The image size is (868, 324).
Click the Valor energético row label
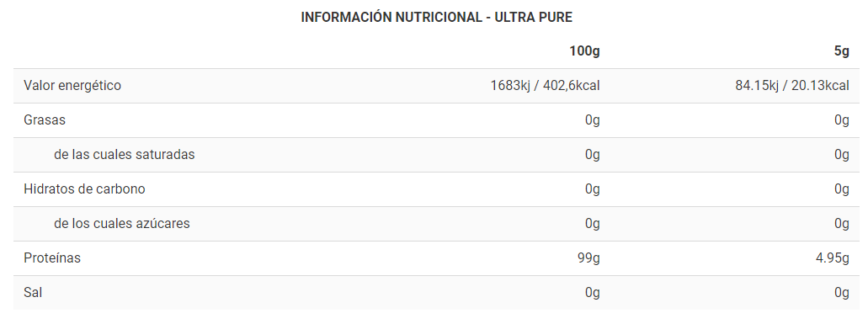pyautogui.click(x=72, y=86)
